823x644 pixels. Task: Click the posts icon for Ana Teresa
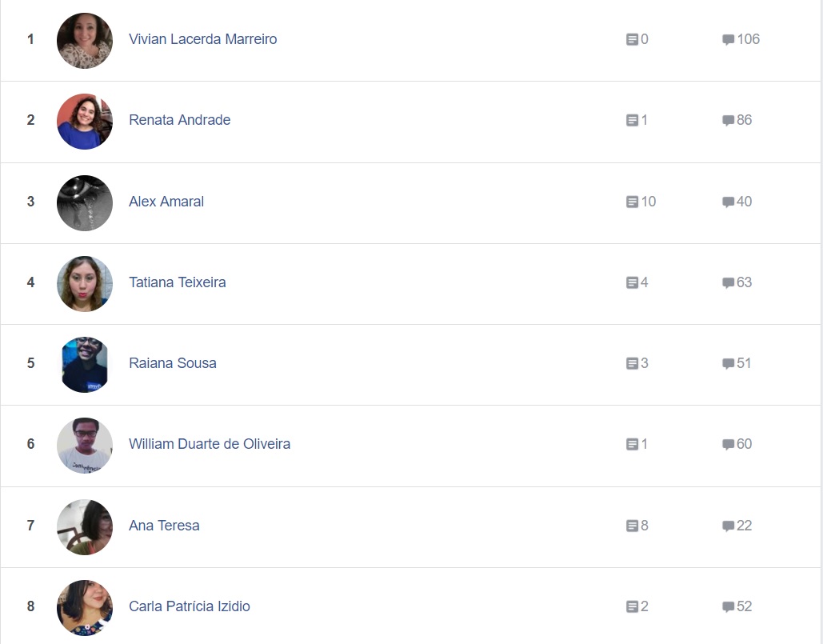(632, 526)
